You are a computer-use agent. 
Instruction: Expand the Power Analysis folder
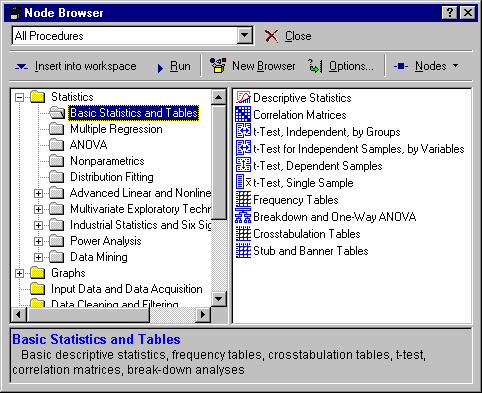point(39,241)
